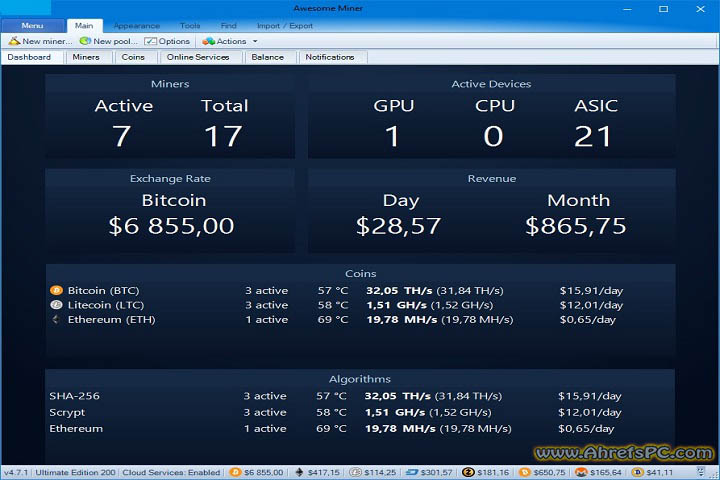The width and height of the screenshot is (720, 480).
Task: Click the '$12,01/day' value in the Litecoin row
Action: [591, 305]
